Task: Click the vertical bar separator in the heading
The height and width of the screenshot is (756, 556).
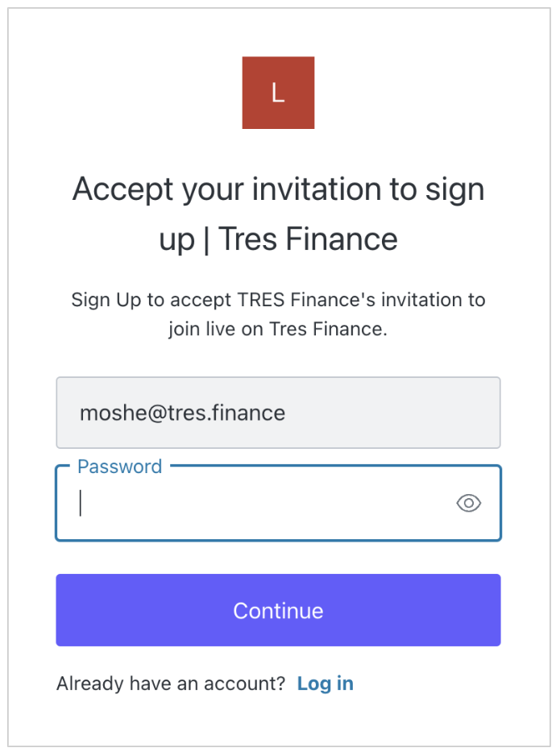Action: pyautogui.click(x=207, y=239)
